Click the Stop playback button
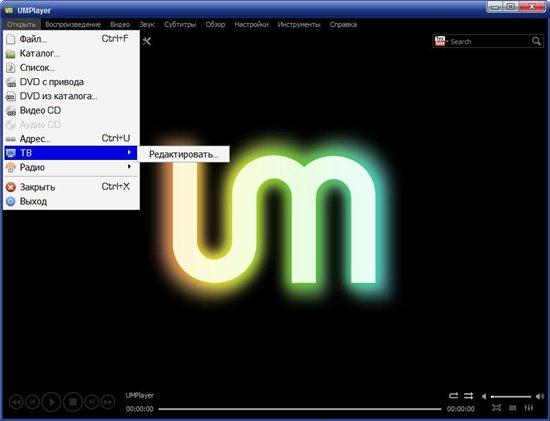This screenshot has width=550, height=421. [73, 401]
